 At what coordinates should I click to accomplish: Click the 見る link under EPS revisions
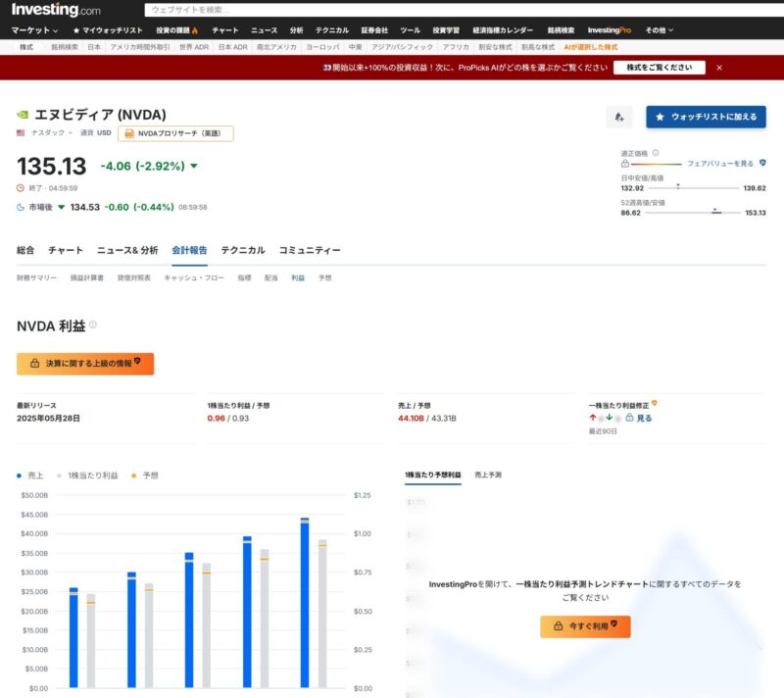click(644, 418)
